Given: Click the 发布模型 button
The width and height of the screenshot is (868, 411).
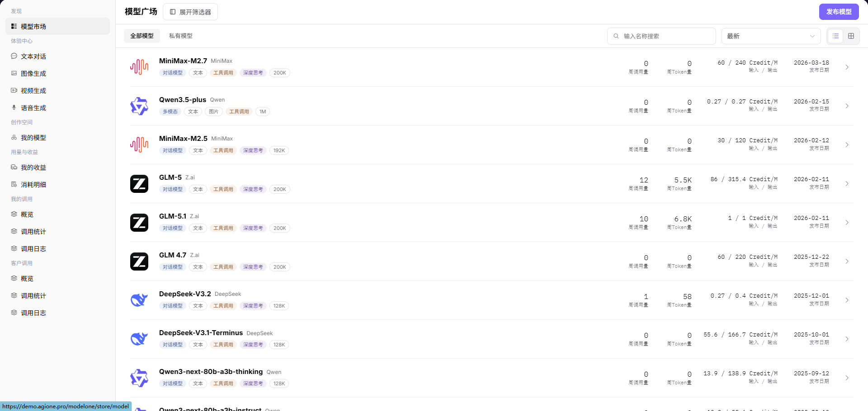Looking at the screenshot, I should [839, 12].
